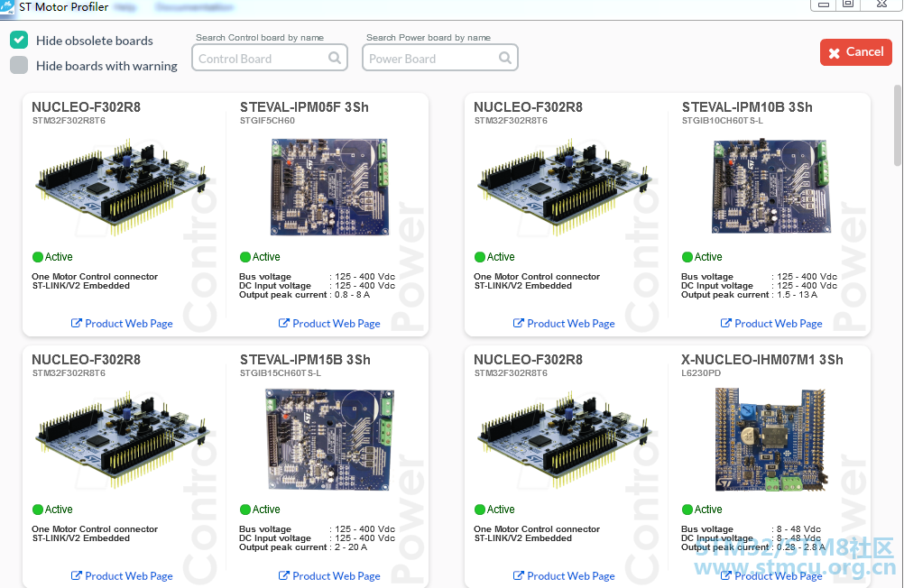Click output peak current 1.5 - 13 A value

click(797, 295)
